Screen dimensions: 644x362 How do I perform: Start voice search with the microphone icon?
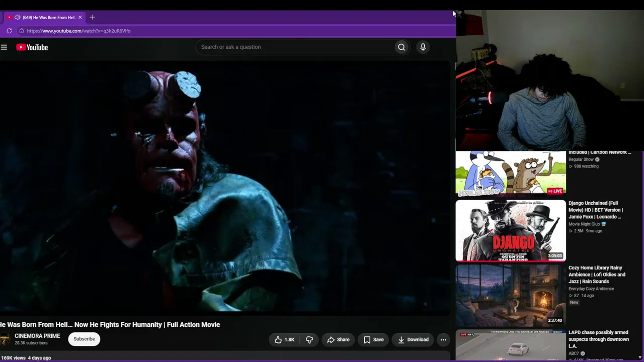pos(423,47)
